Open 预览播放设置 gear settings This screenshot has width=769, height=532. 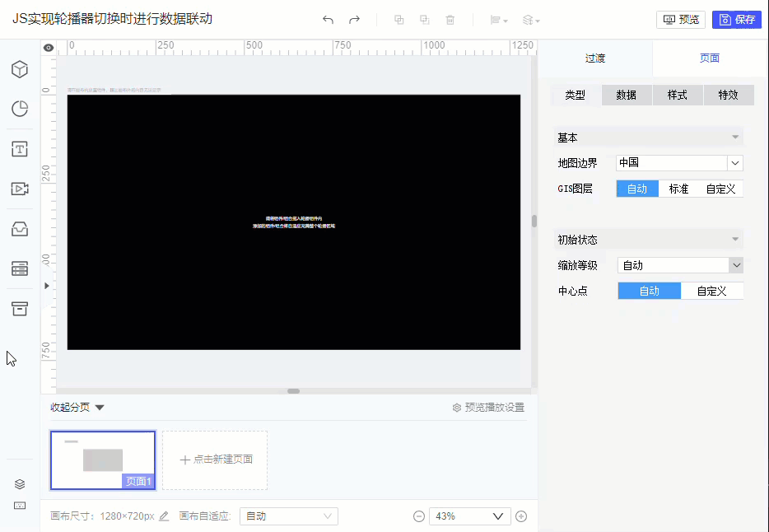(488, 408)
